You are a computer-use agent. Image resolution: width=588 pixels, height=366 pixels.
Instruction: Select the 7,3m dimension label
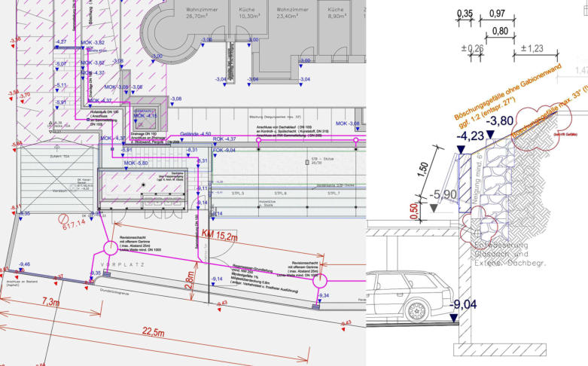(51, 303)
